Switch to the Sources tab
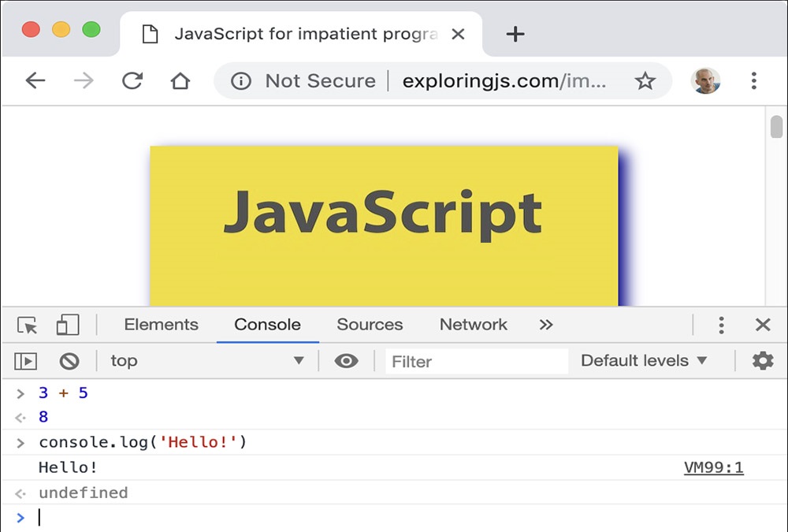The image size is (788, 532). (x=370, y=324)
